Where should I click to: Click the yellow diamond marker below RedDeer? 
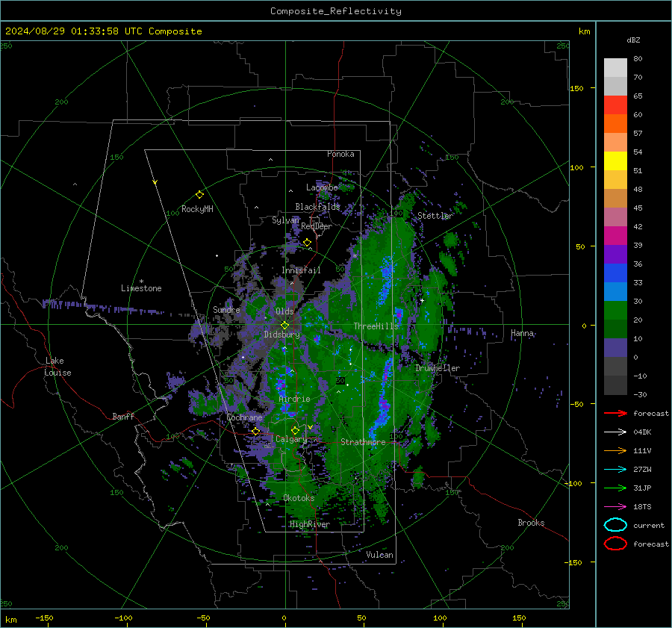pyautogui.click(x=307, y=243)
